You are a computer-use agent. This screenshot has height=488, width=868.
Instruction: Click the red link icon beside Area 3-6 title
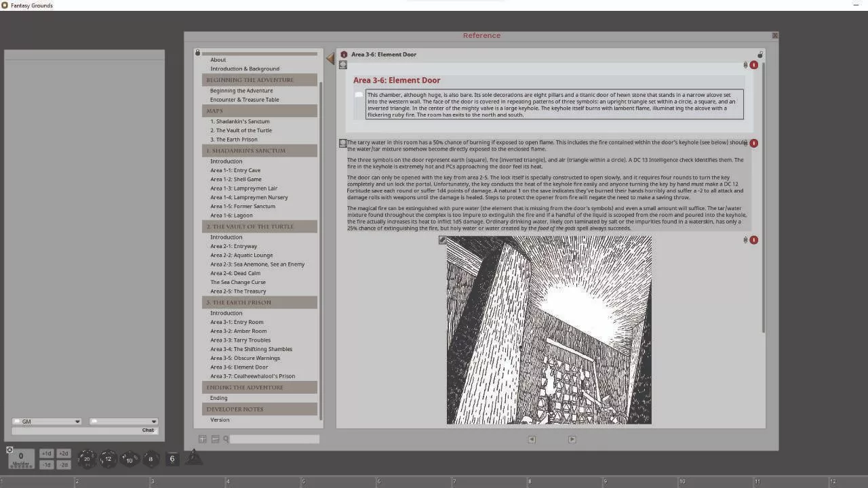click(344, 54)
